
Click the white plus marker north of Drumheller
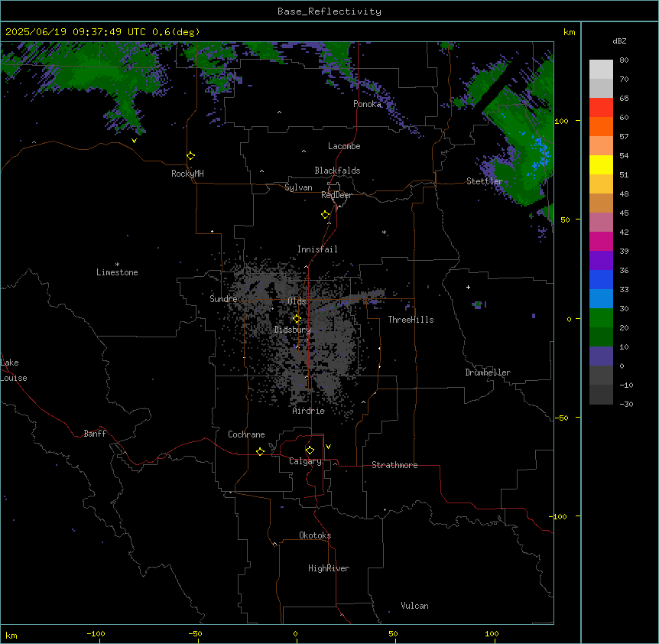(x=468, y=287)
